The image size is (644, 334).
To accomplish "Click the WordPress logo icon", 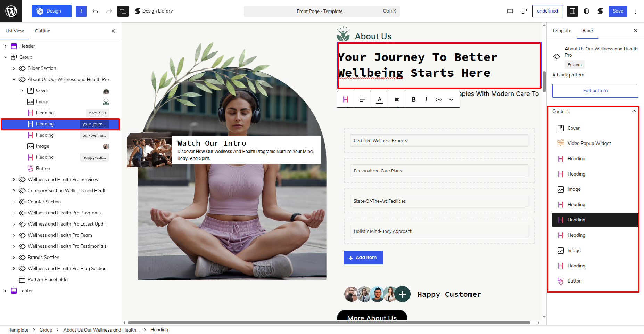I will [11, 11].
